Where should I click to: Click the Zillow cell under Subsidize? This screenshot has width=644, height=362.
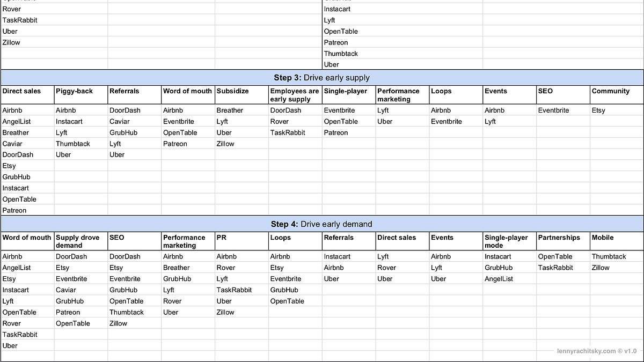241,144
